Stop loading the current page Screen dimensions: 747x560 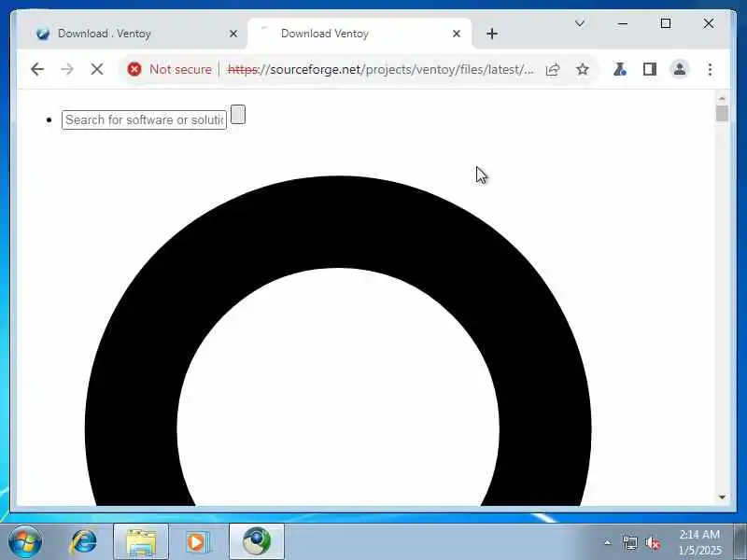(97, 69)
